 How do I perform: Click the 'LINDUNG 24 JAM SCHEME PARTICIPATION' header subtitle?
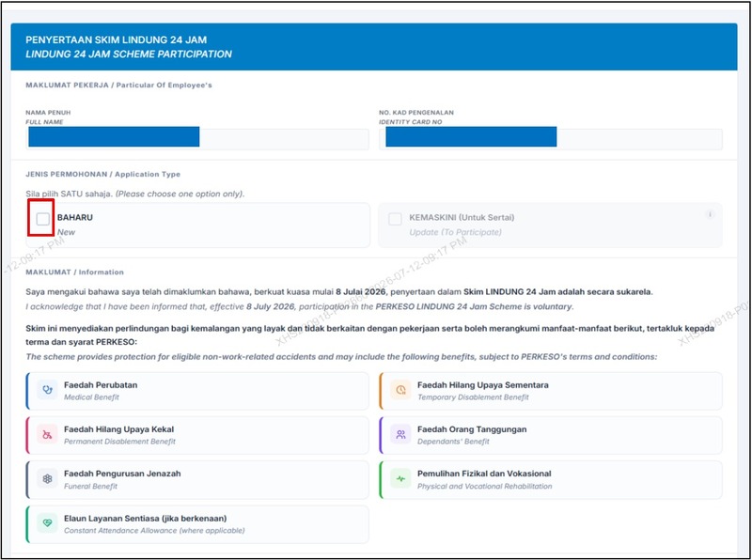coord(129,54)
